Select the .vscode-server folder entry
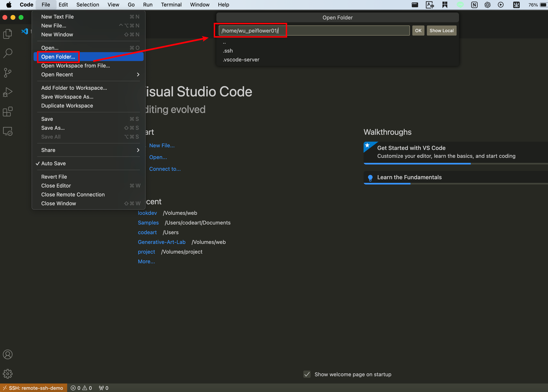Screen dimensions: 548x392 point(241,60)
